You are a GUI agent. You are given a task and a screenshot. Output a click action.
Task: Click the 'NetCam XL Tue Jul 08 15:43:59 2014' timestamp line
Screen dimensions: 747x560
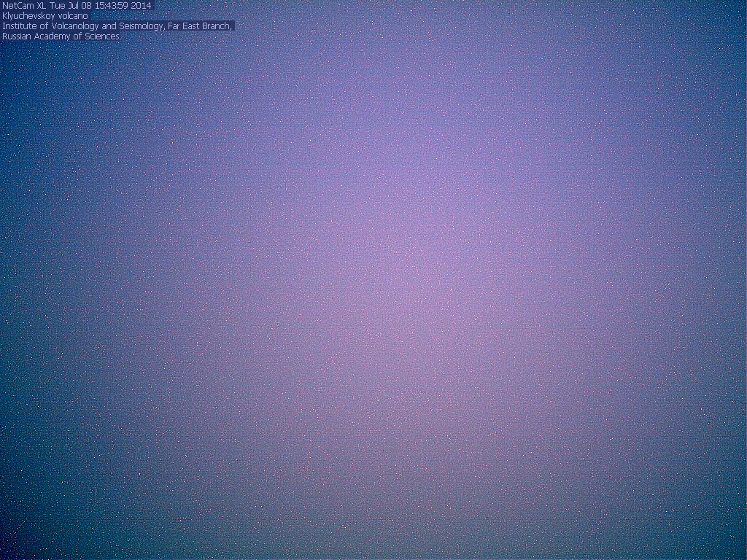click(x=77, y=6)
